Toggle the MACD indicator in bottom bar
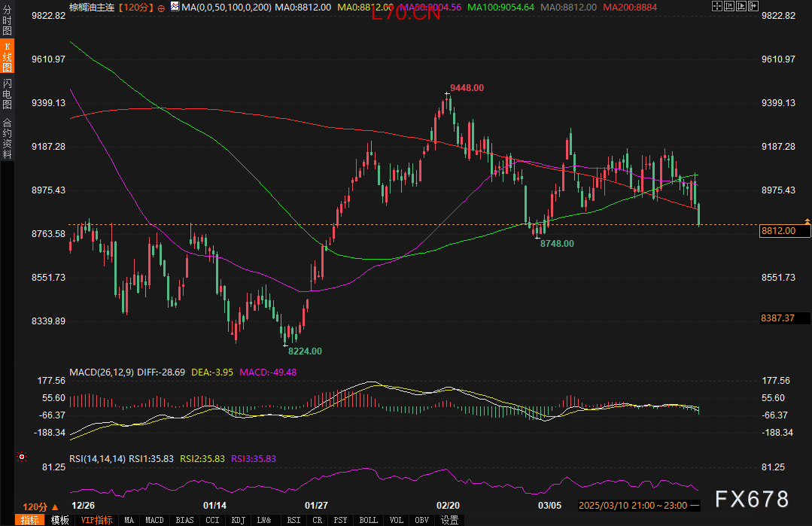Viewport: 812px width, 526px height. (154, 520)
